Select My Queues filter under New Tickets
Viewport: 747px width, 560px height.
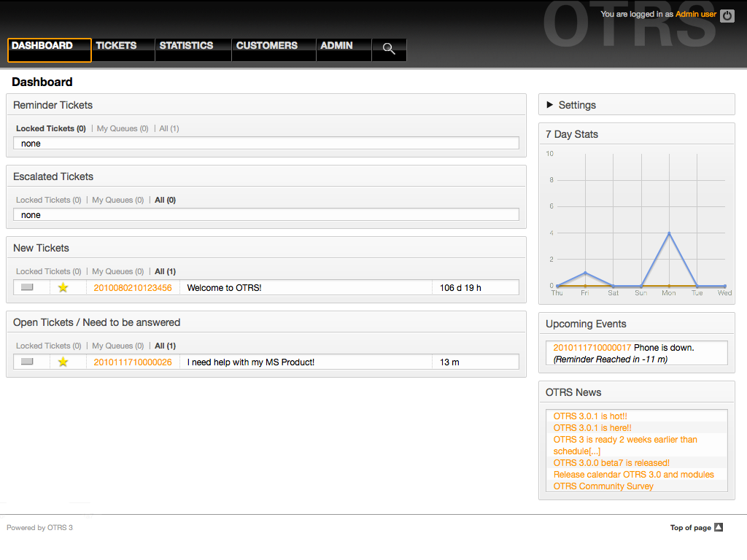(x=117, y=271)
